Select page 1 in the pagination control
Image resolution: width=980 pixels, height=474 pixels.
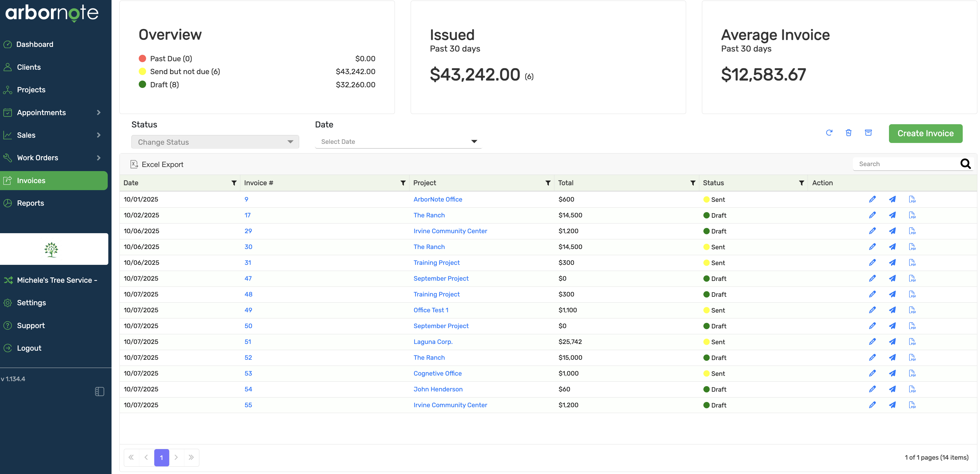pyautogui.click(x=161, y=458)
